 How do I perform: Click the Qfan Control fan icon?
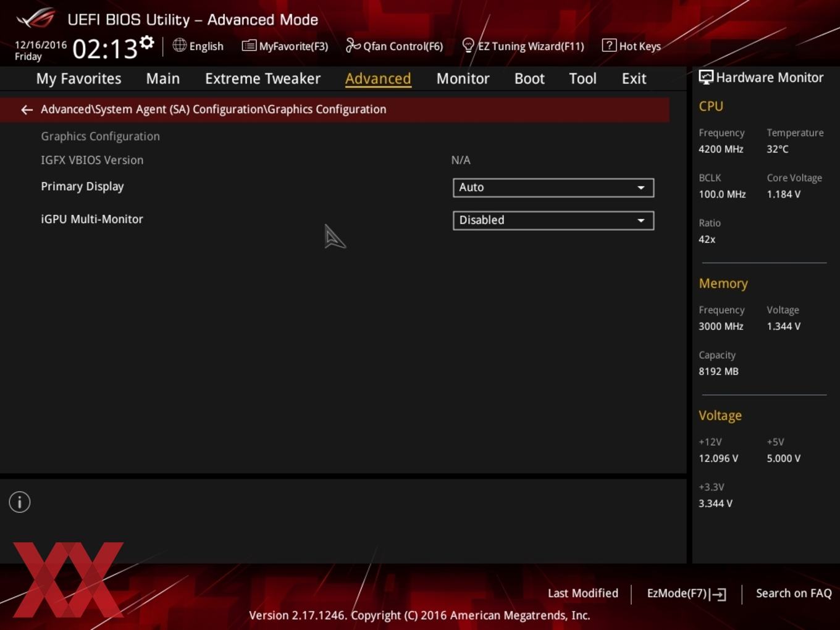[353, 45]
